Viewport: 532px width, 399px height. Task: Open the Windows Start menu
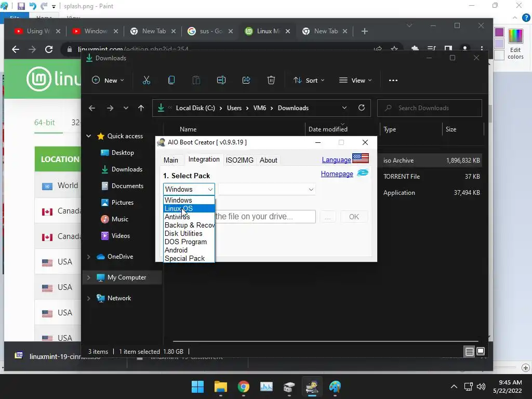point(197,387)
